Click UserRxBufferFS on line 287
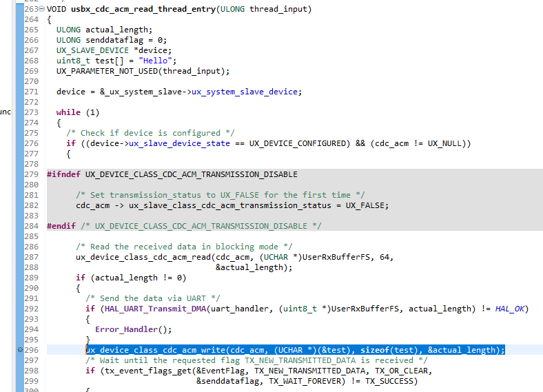The image size is (543, 392). coord(336,257)
